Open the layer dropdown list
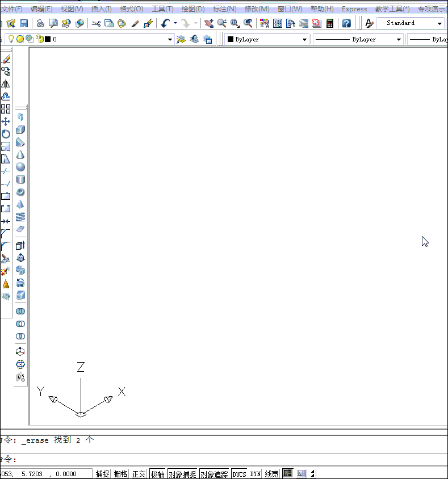448x479 pixels. [170, 39]
